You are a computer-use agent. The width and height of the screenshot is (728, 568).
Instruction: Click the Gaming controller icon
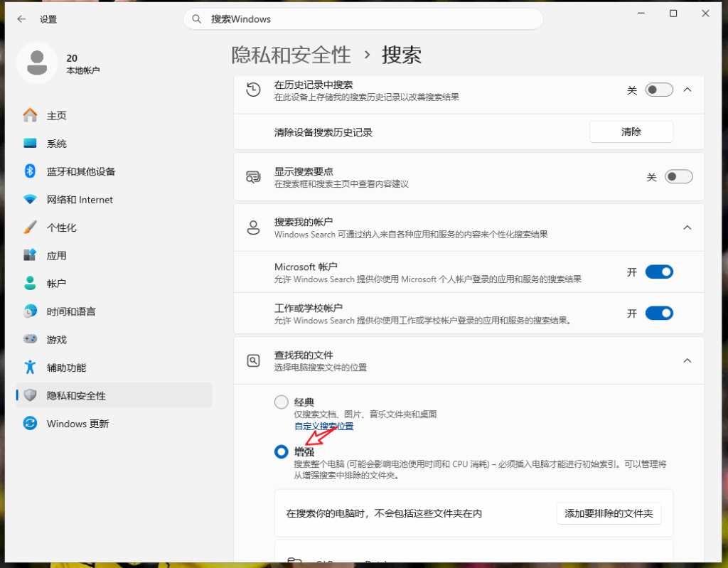[x=30, y=339]
